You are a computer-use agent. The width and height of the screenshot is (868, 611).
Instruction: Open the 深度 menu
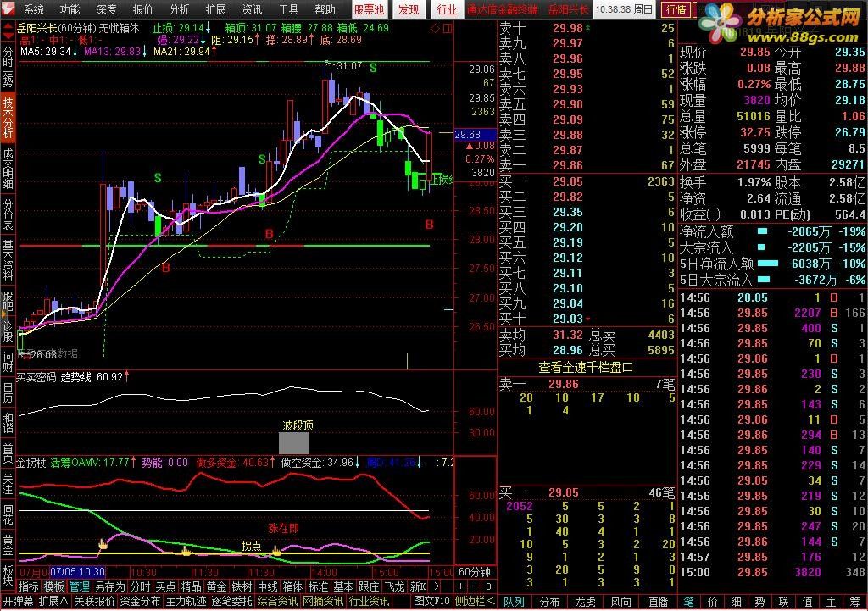[106, 9]
